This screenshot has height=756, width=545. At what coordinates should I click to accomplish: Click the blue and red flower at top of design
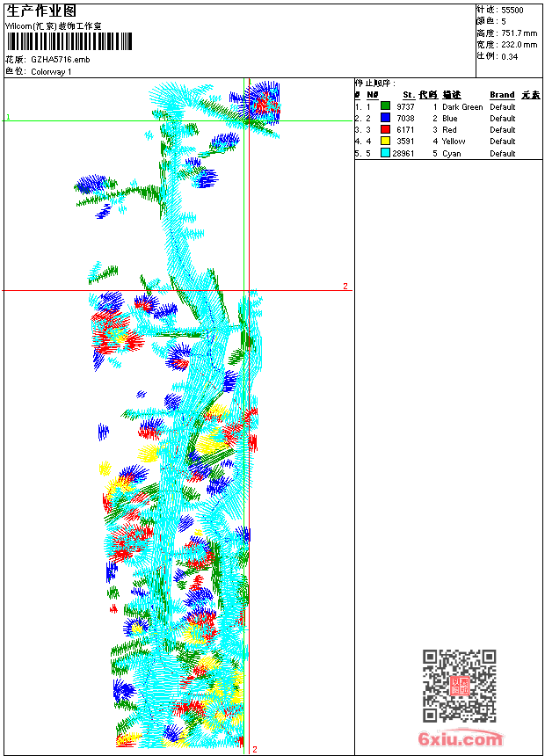[261, 103]
